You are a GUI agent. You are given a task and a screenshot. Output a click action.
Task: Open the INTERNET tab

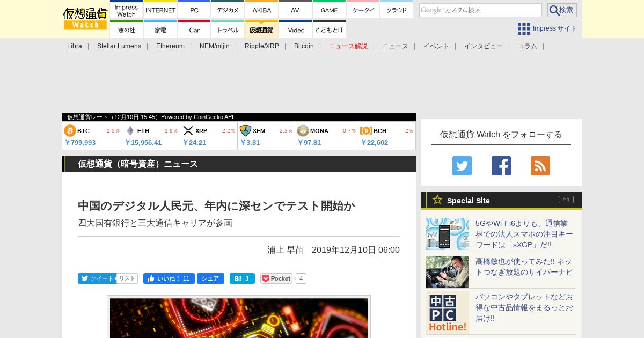160,10
